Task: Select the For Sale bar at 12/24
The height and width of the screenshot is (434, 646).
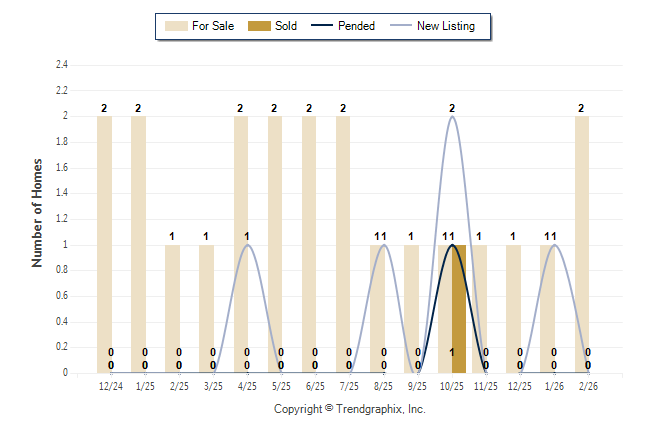Action: [104, 244]
